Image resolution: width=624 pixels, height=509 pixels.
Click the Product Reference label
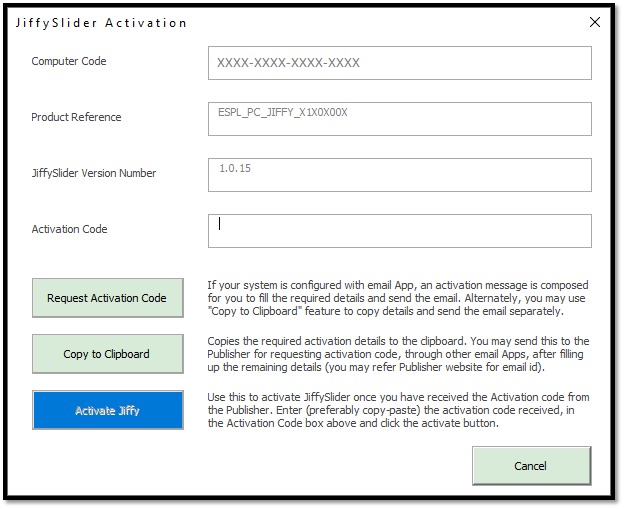[76, 117]
